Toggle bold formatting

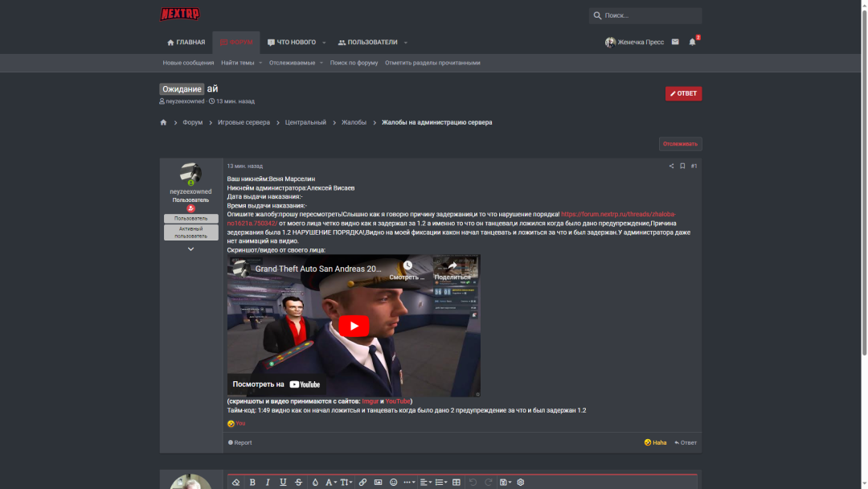pos(252,483)
